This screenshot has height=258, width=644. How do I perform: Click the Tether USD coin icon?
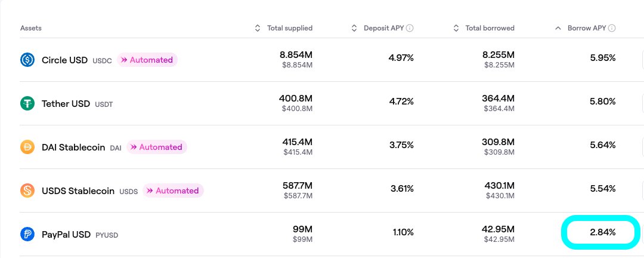[x=27, y=103]
